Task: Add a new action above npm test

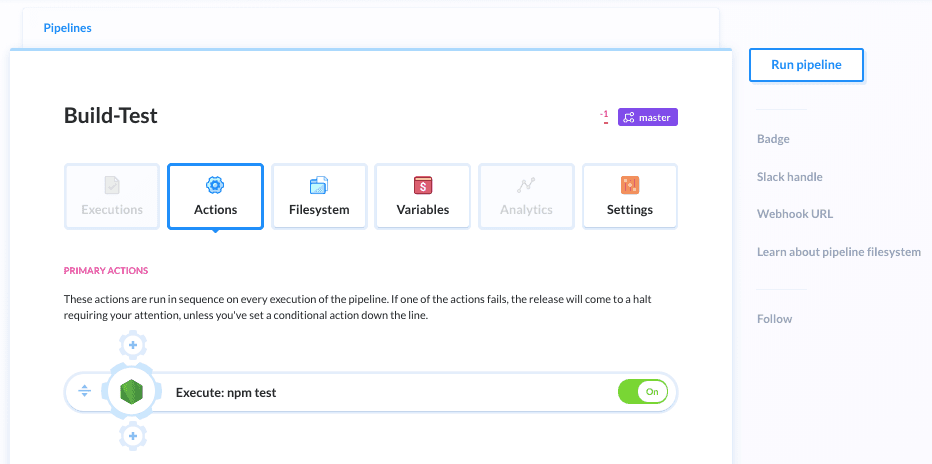Action: tap(133, 347)
